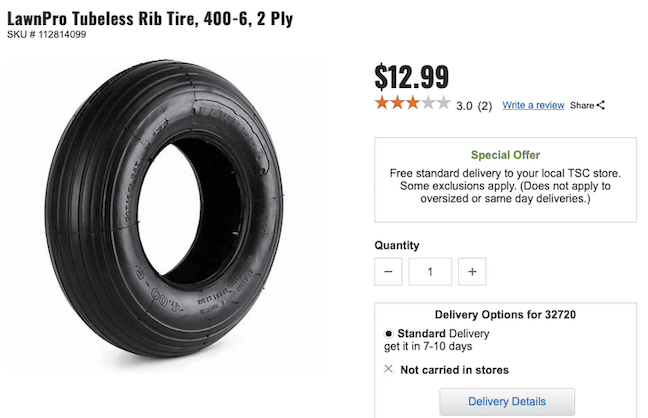Click the Share icon next to reviews
This screenshot has height=418, width=648.
[x=600, y=105]
